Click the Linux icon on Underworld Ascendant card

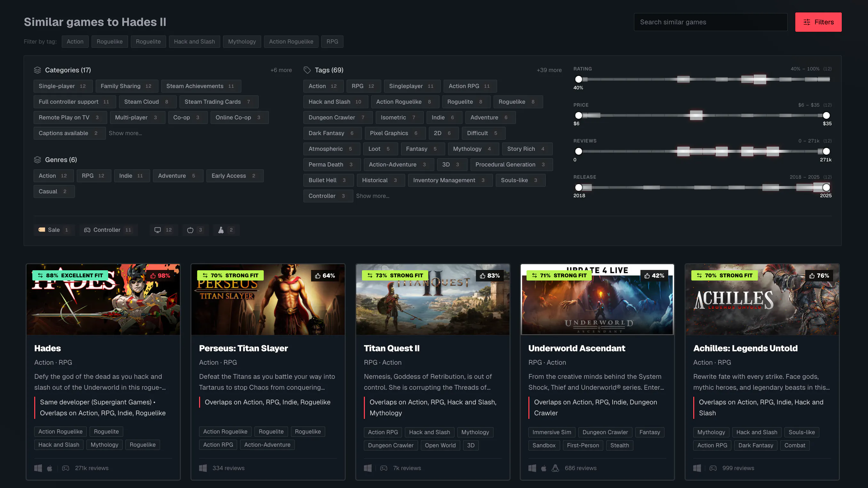pos(555,468)
